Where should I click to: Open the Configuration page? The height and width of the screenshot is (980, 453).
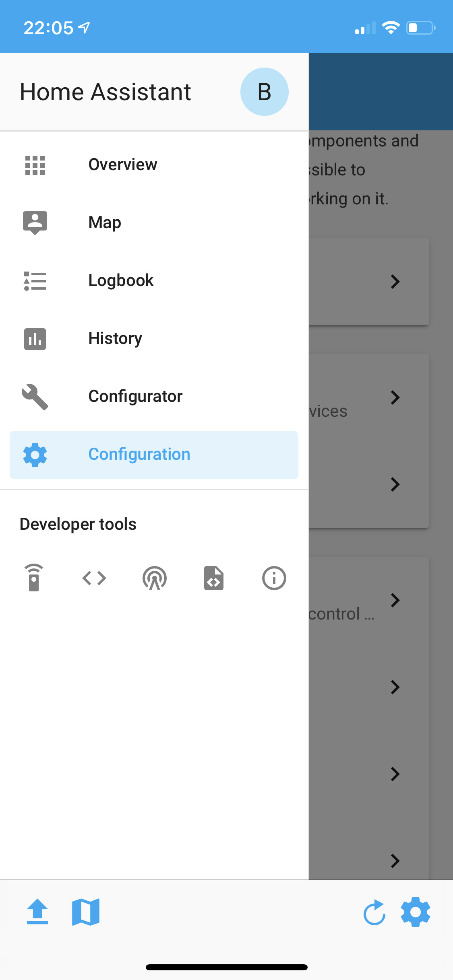(139, 454)
